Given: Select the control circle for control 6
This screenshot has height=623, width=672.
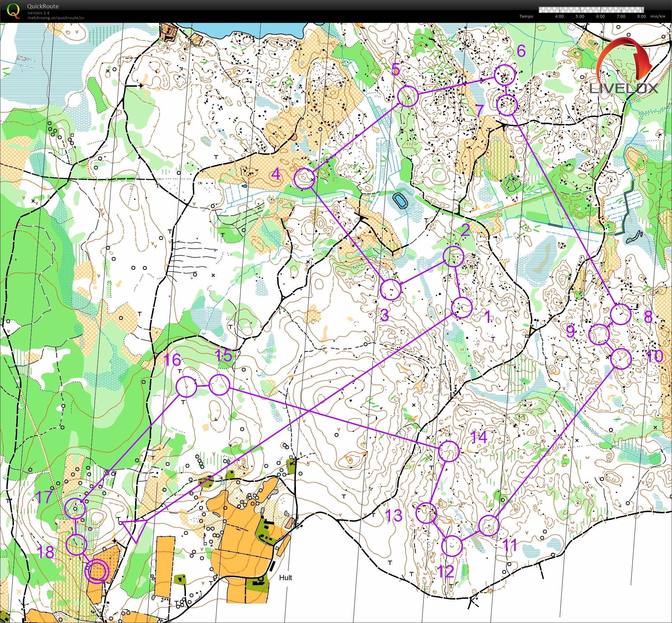Looking at the screenshot, I should [505, 75].
